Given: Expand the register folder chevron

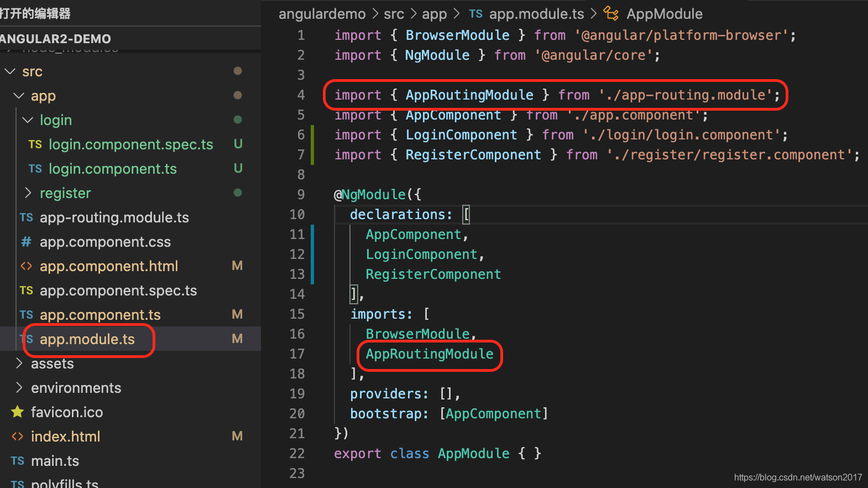Looking at the screenshot, I should point(28,193).
